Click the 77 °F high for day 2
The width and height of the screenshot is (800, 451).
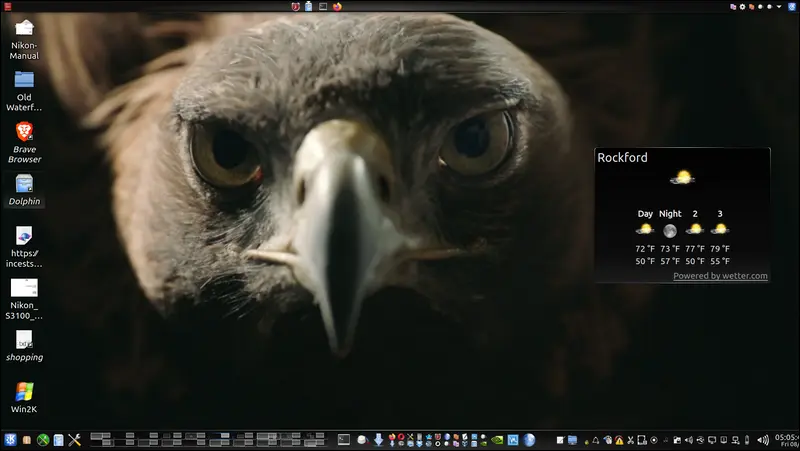[x=695, y=248]
